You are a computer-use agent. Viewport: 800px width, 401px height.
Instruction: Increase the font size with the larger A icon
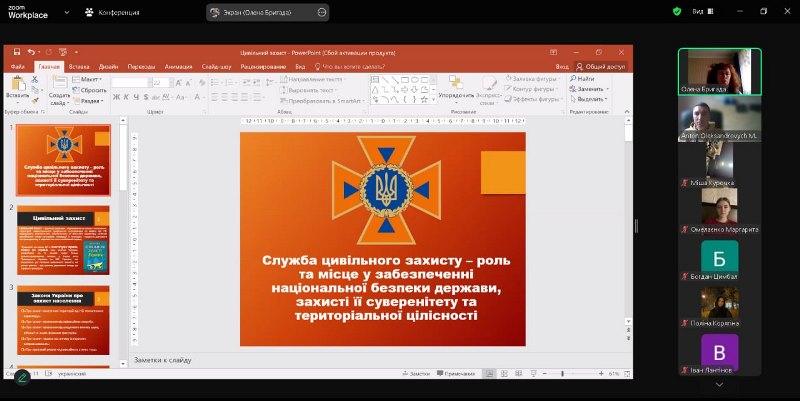pyautogui.click(x=179, y=83)
